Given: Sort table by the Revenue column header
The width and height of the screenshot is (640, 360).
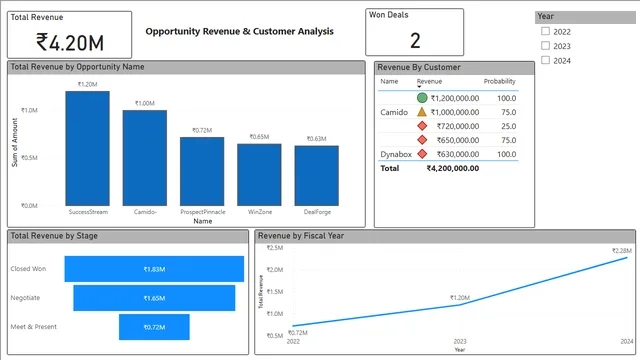Looking at the screenshot, I should (x=429, y=82).
